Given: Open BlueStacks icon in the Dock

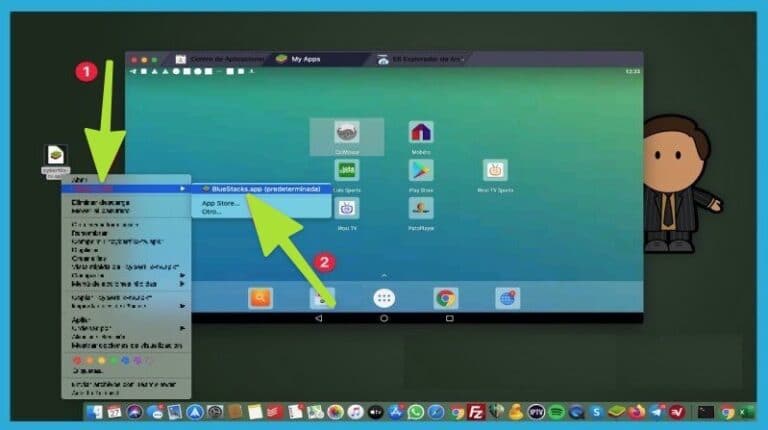Looking at the screenshot, I should point(617,412).
